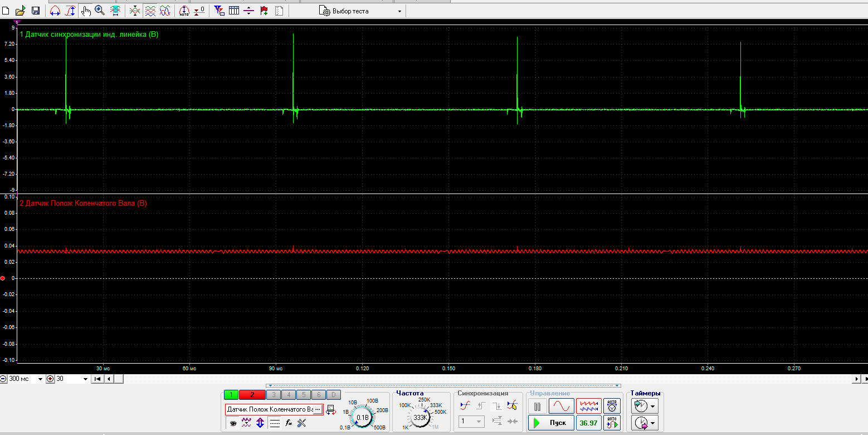Select the digital D channel tab
The image size is (868, 435).
click(x=334, y=395)
